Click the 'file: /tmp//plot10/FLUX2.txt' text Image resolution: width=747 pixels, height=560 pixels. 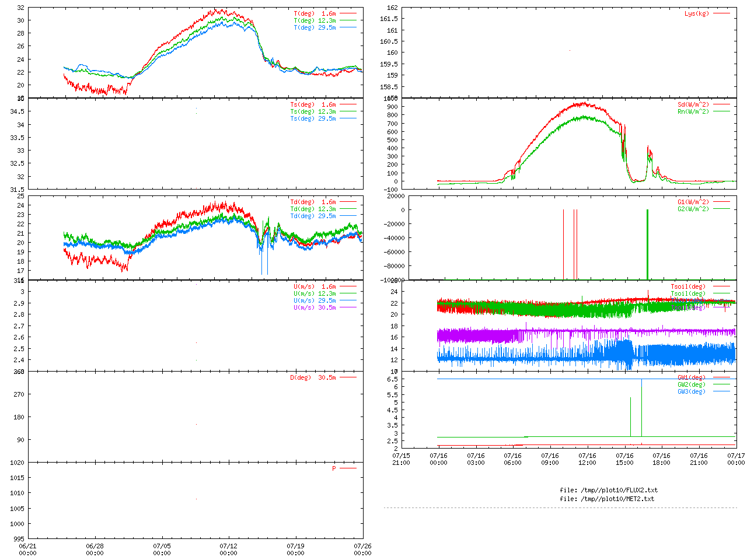[x=609, y=491]
